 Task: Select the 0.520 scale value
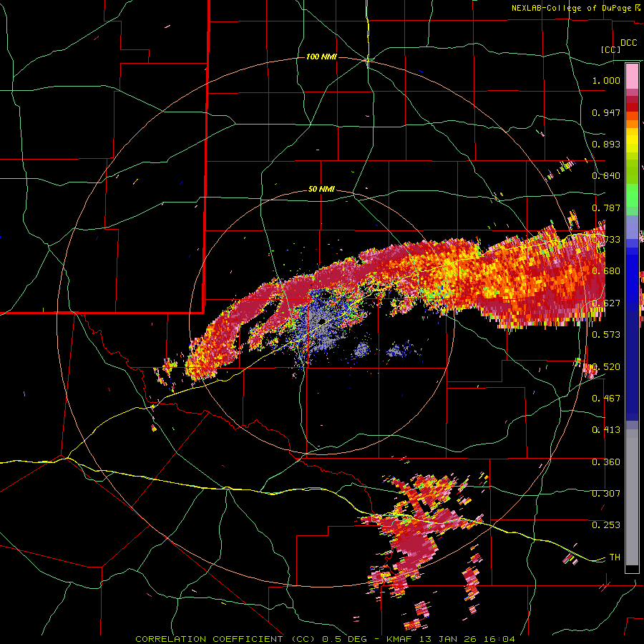pos(606,367)
